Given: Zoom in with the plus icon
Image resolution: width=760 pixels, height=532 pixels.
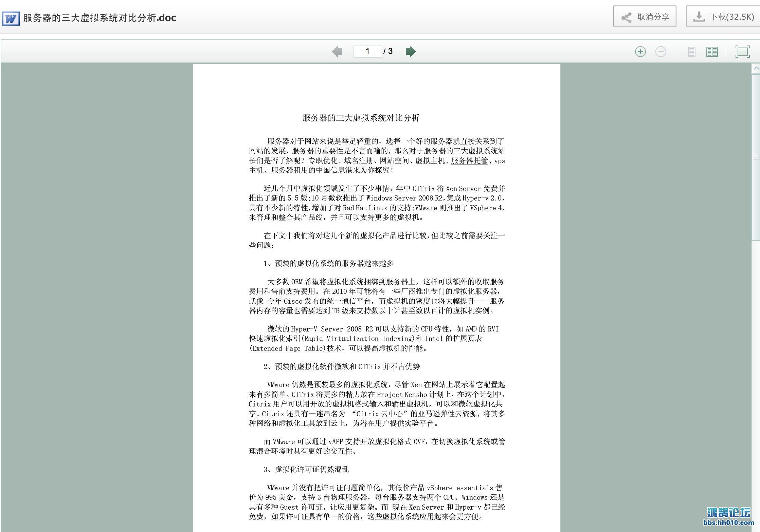Looking at the screenshot, I should point(640,52).
